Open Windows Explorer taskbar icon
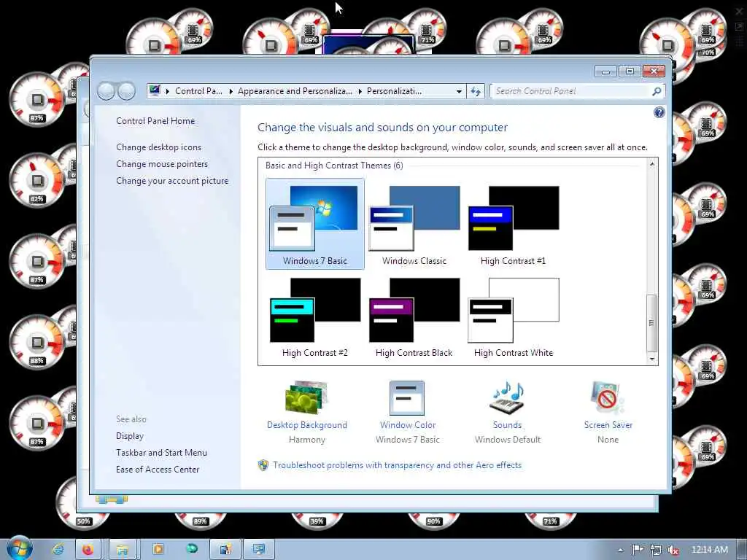The image size is (747, 560). 123,550
